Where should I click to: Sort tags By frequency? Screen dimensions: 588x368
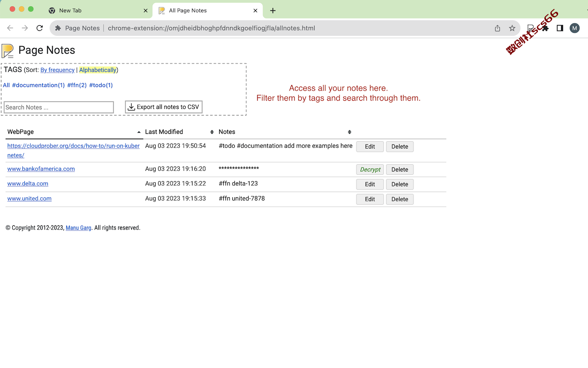pos(57,70)
